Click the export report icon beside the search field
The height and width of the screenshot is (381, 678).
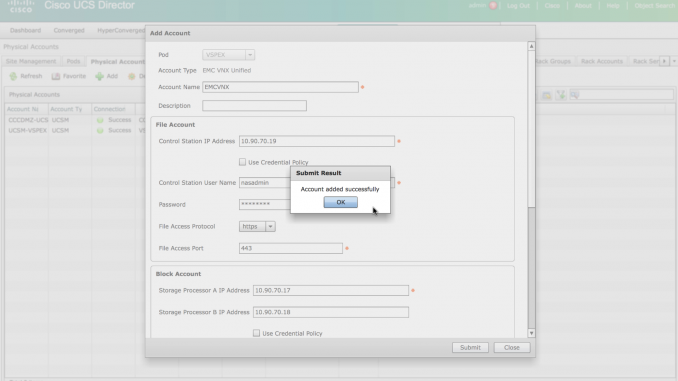point(547,95)
